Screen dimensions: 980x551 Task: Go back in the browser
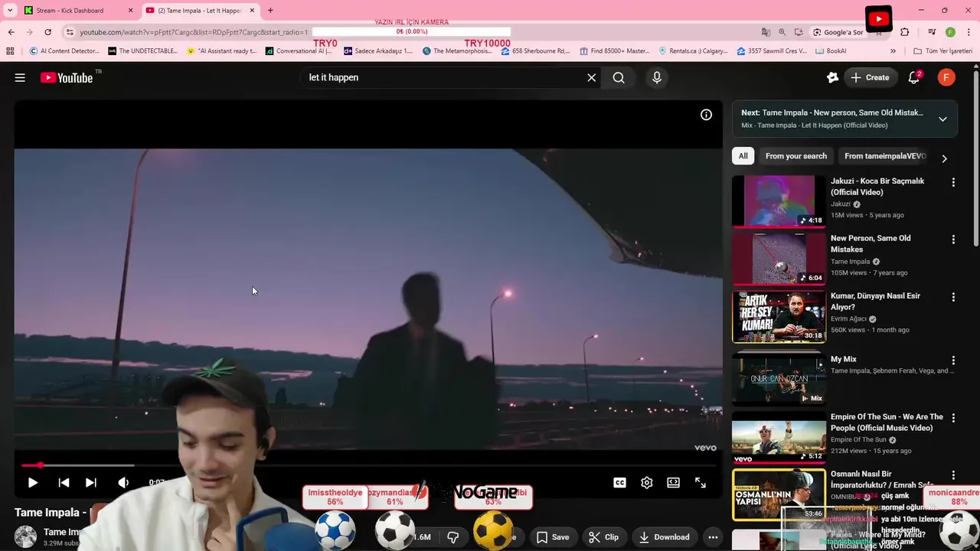tap(11, 32)
